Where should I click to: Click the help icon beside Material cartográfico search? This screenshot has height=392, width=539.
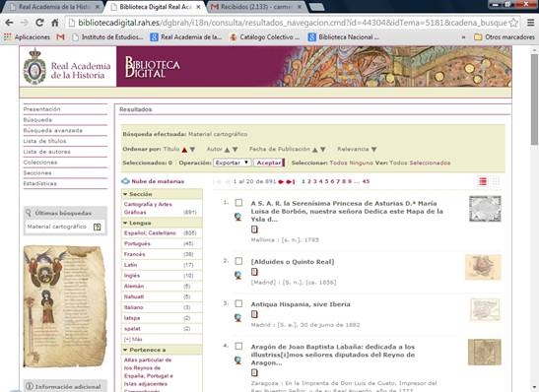click(x=98, y=227)
